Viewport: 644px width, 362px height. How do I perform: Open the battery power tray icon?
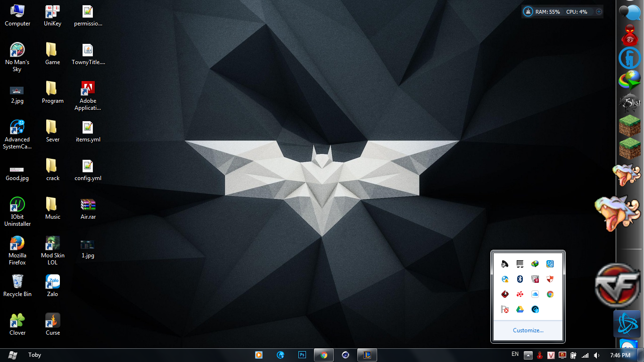tap(574, 355)
